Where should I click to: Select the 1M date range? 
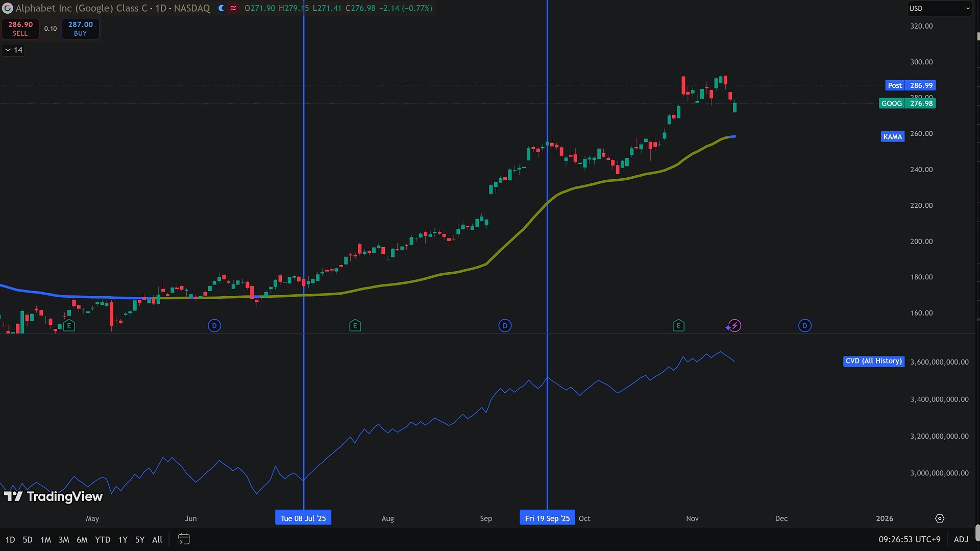(x=45, y=539)
